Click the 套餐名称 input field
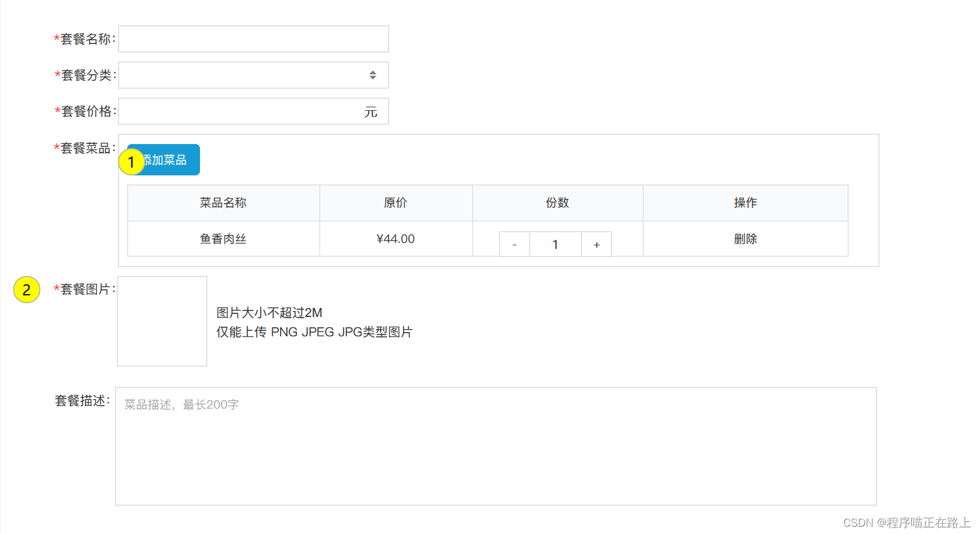 tap(254, 39)
